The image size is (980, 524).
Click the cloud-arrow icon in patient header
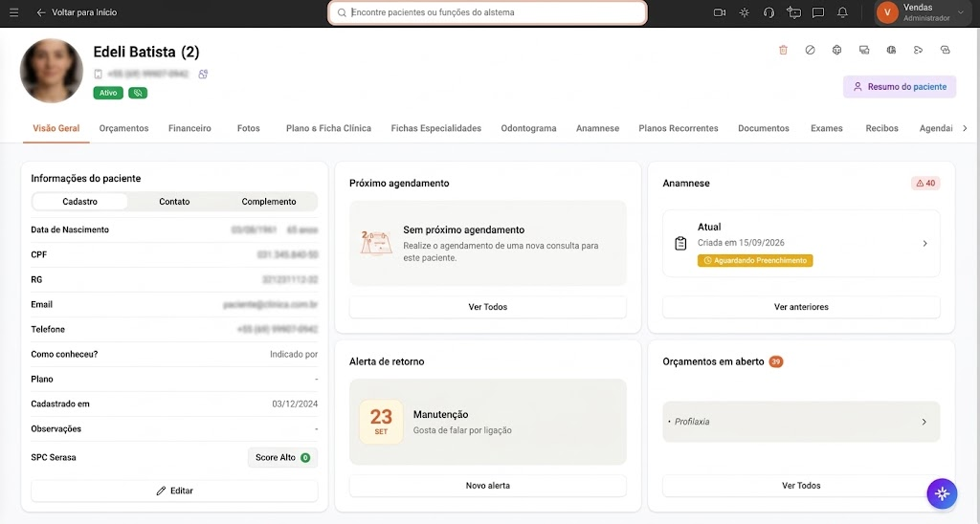click(x=918, y=50)
